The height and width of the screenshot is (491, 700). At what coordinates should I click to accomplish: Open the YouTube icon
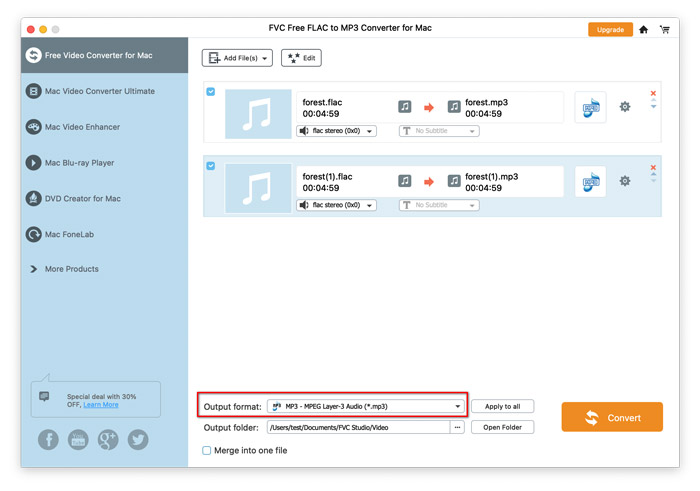[78, 440]
